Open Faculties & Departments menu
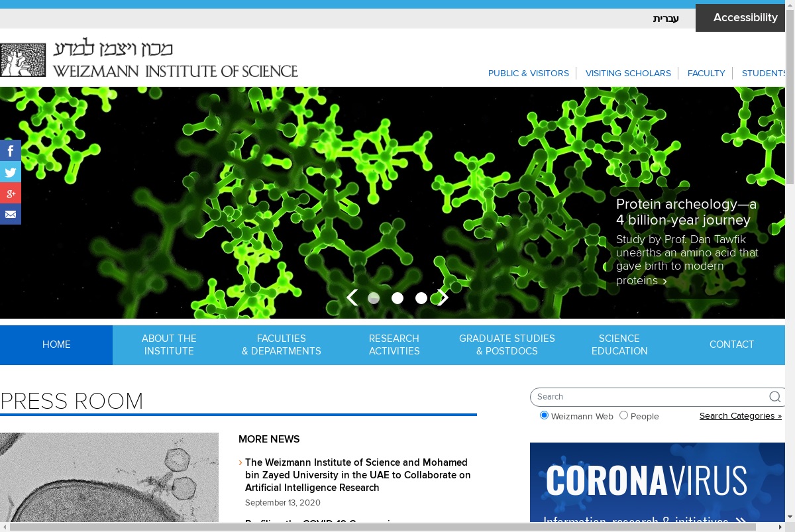This screenshot has height=532, width=795. (x=282, y=345)
